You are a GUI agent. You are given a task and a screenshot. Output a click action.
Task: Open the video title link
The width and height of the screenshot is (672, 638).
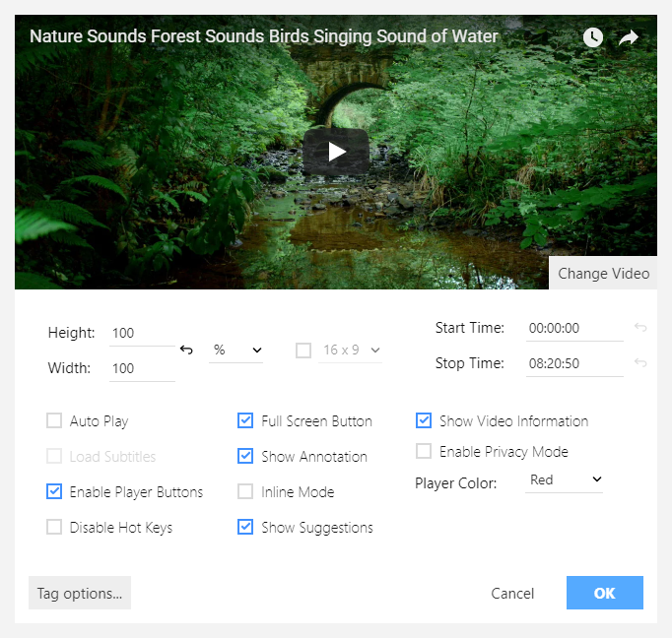tap(264, 36)
